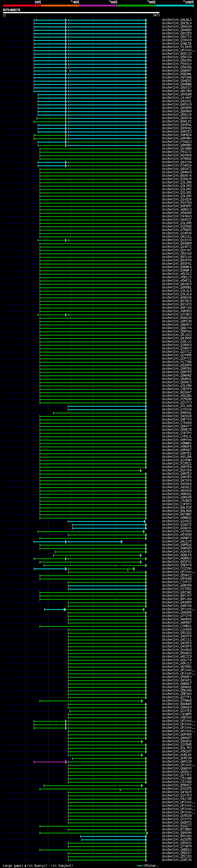Select the UniRef100_B4FHJ9 label
The height and width of the screenshot is (868, 197).
click(177, 104)
